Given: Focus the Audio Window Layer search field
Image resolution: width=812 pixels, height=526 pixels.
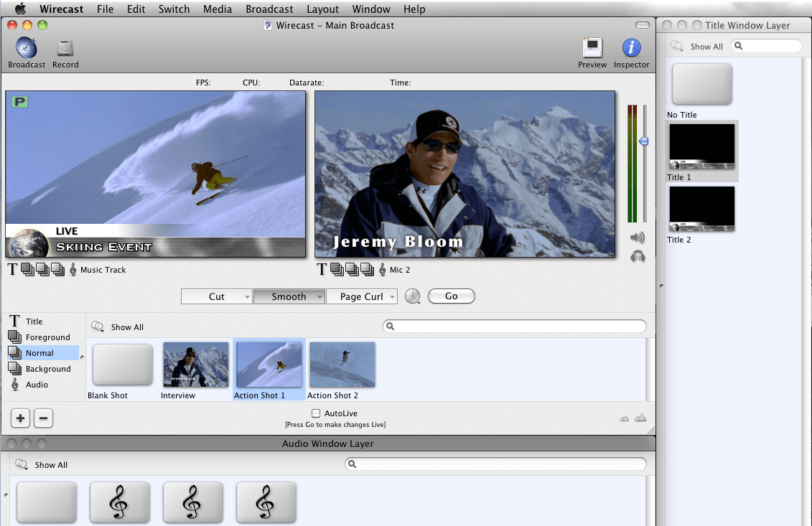Looking at the screenshot, I should click(x=495, y=464).
